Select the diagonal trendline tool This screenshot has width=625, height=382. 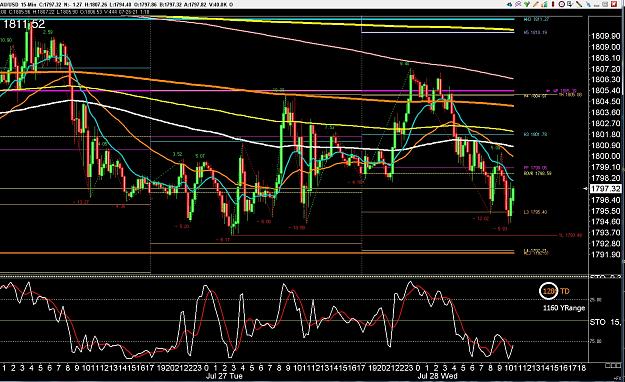click(579, 4)
